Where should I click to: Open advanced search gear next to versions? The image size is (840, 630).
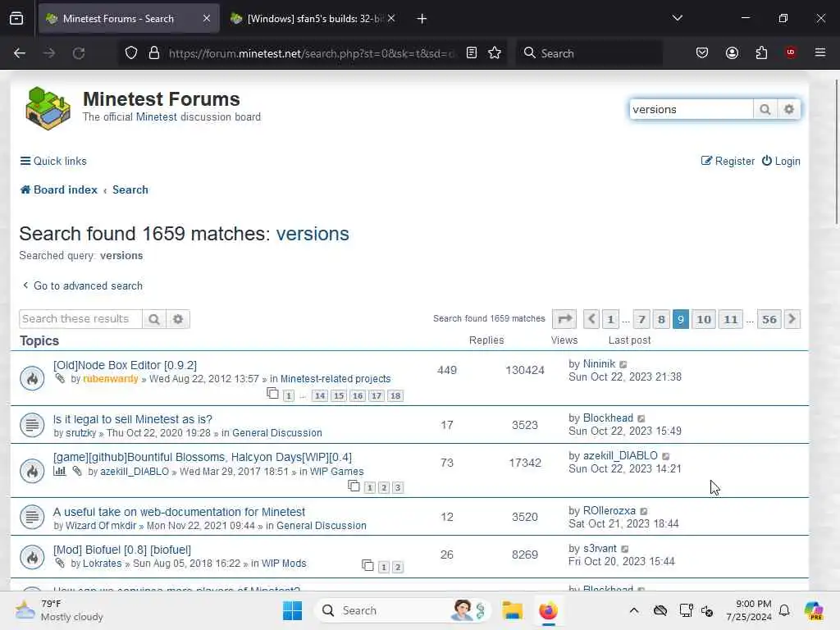[788, 109]
